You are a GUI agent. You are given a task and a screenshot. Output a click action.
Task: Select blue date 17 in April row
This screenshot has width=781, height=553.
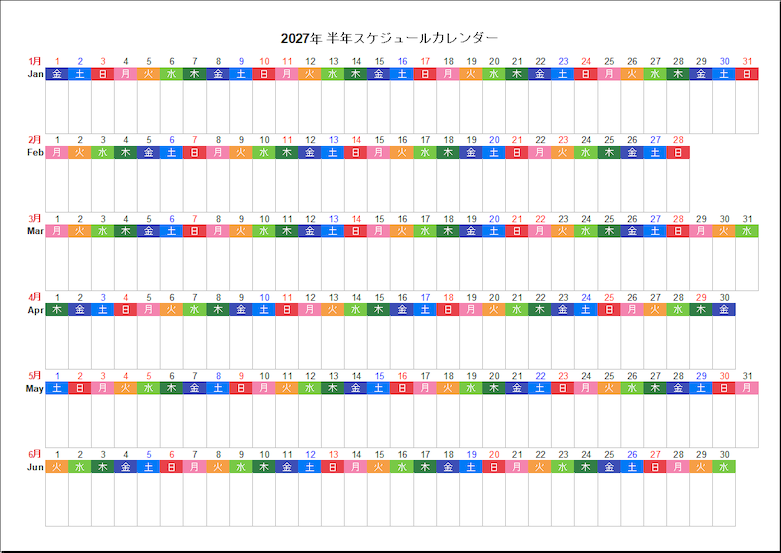coord(425,297)
